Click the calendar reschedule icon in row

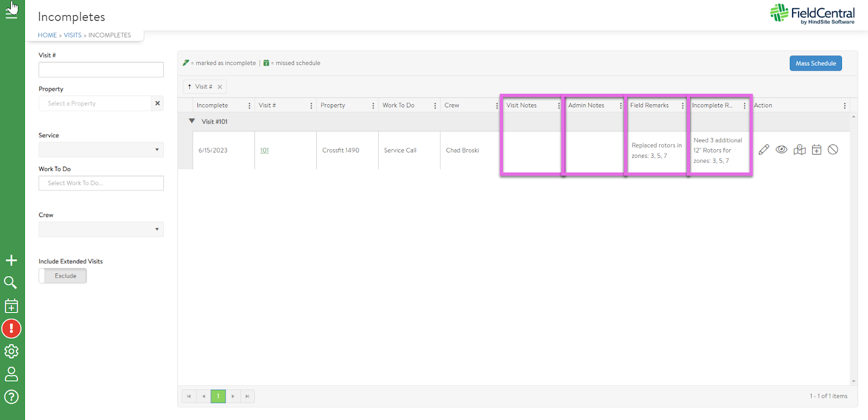(x=816, y=150)
